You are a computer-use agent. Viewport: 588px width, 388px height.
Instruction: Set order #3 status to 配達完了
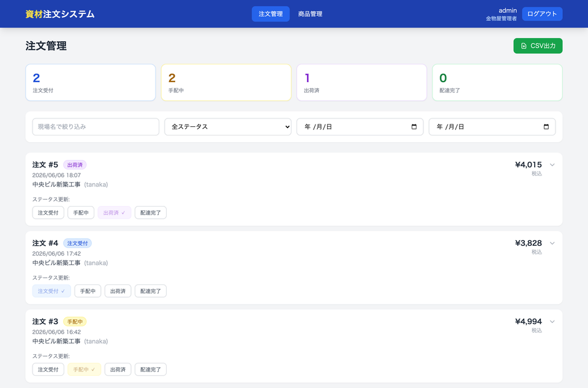[151, 370]
